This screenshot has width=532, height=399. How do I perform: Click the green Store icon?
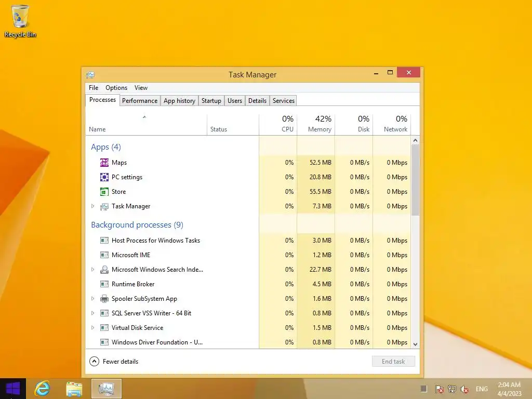[x=104, y=192]
